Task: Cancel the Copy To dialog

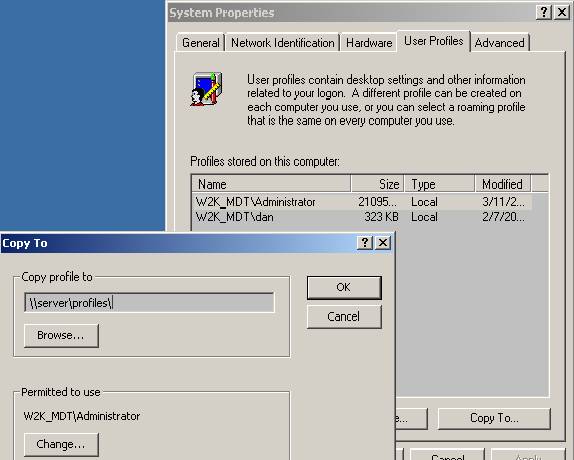Action: click(344, 317)
